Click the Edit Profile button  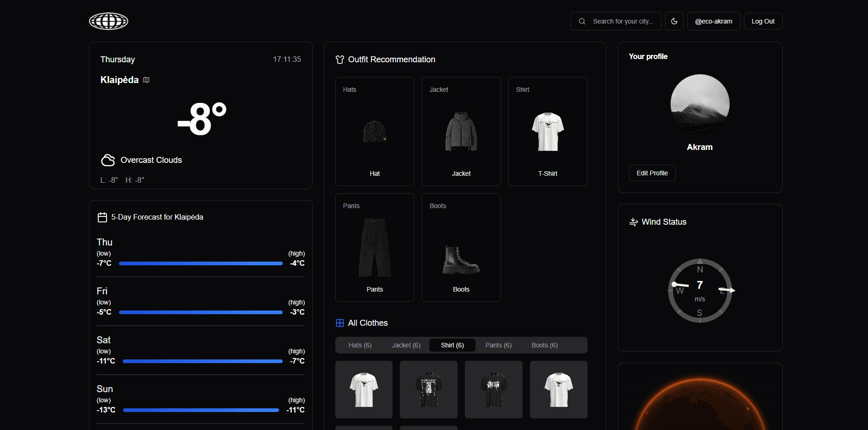[652, 173]
